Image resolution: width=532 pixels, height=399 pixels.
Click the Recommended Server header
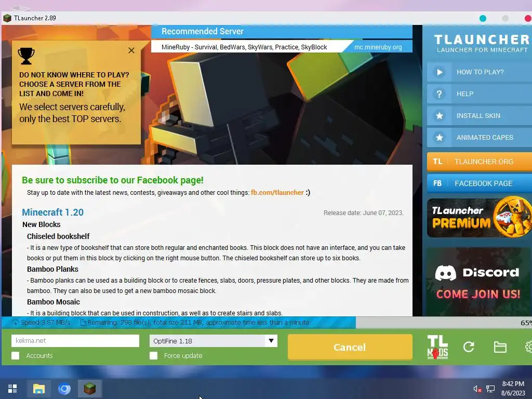203,32
